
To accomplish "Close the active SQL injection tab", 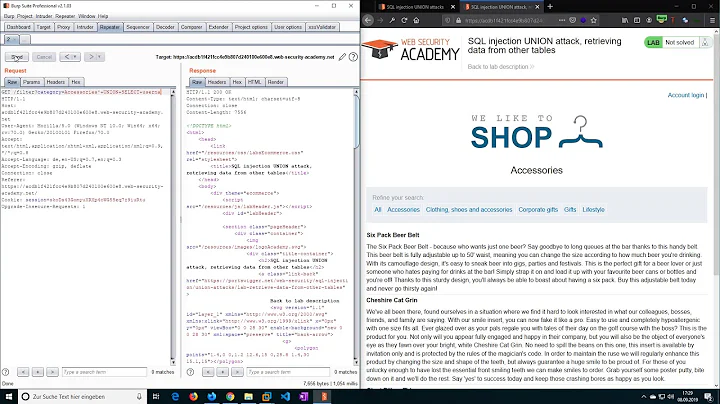I will (538, 7).
